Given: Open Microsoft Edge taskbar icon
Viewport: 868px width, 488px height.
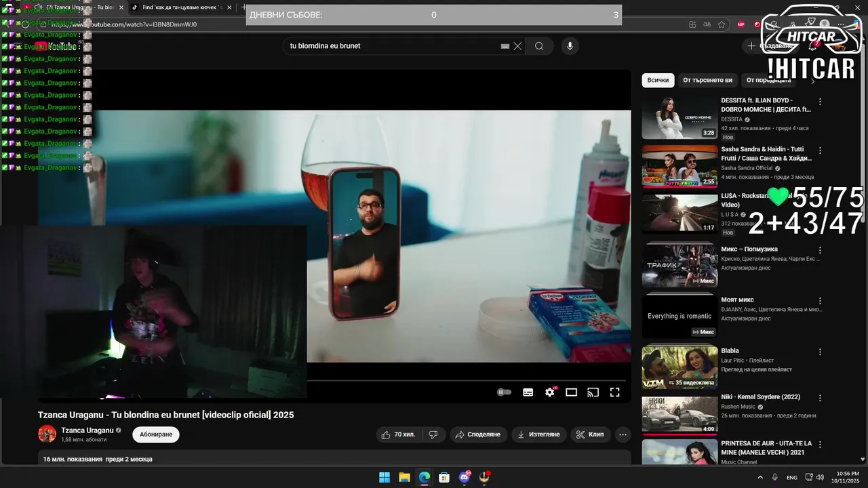Looking at the screenshot, I should [x=424, y=477].
